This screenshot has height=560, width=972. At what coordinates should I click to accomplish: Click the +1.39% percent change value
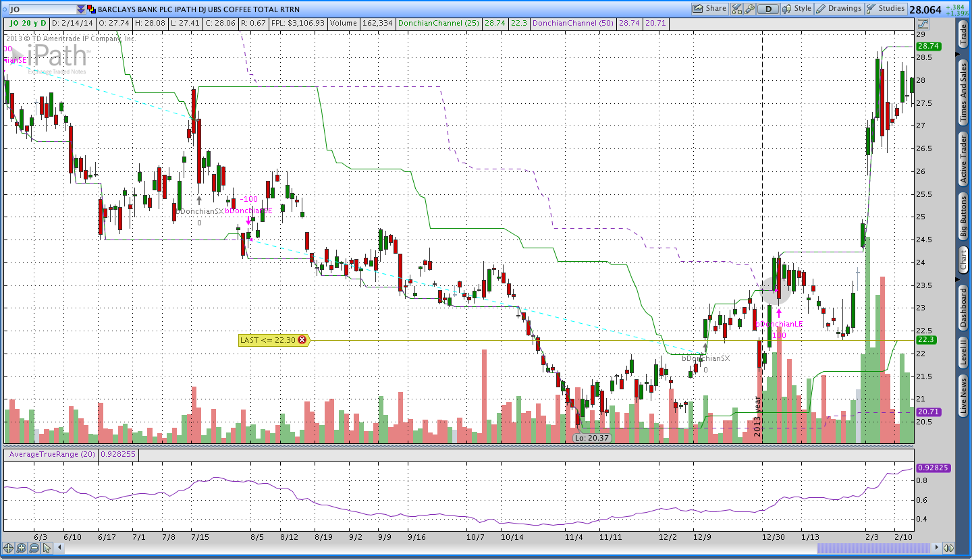click(956, 13)
